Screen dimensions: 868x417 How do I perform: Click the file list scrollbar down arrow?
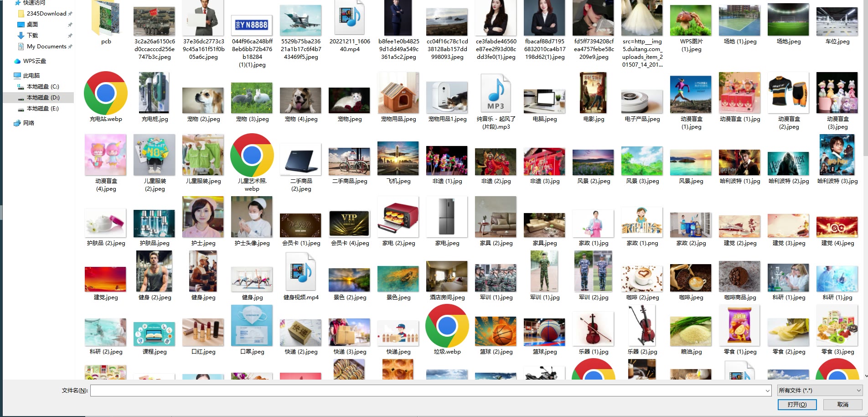[866, 376]
